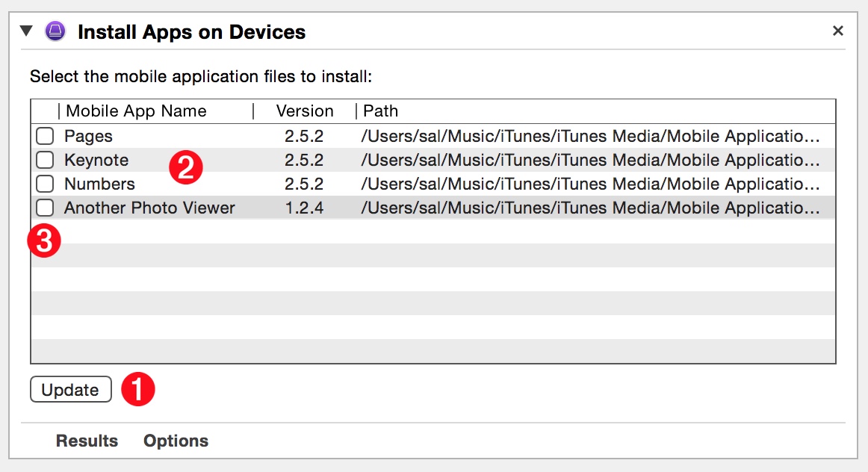Click the purple Apple Configurator action icon
The height and width of the screenshot is (472, 868).
(55, 31)
